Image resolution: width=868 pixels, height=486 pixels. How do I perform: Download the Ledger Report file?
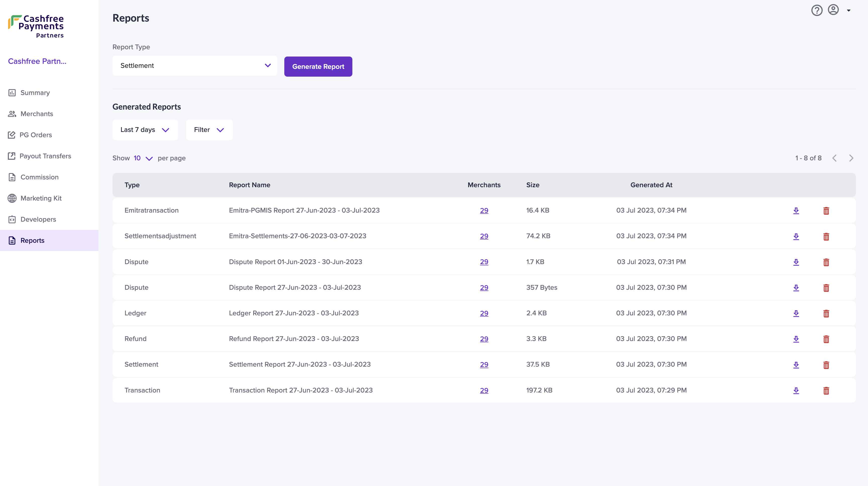(796, 313)
